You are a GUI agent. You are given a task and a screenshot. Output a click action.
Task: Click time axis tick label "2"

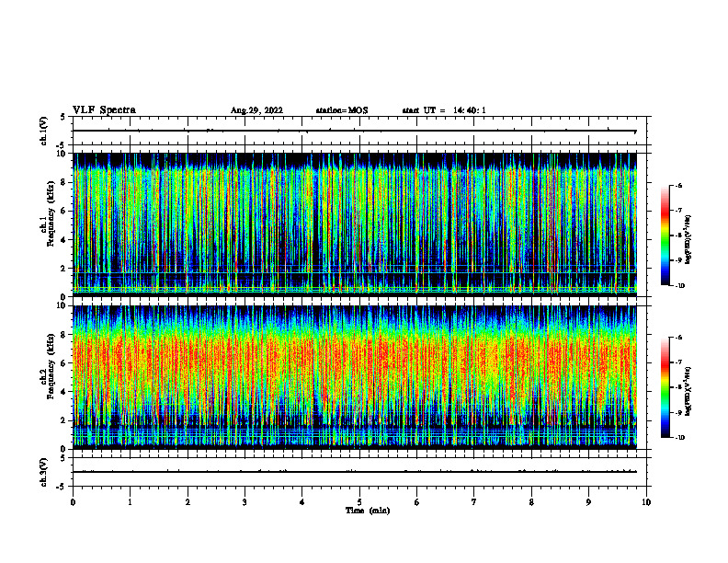point(188,502)
